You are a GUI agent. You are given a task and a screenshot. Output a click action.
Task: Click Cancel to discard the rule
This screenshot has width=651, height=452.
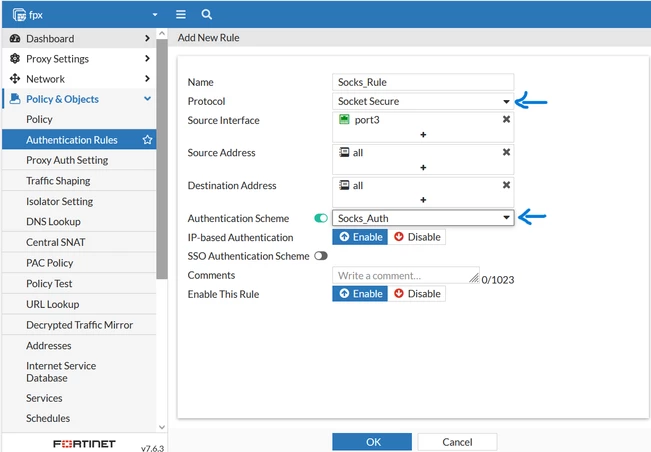coord(457,442)
